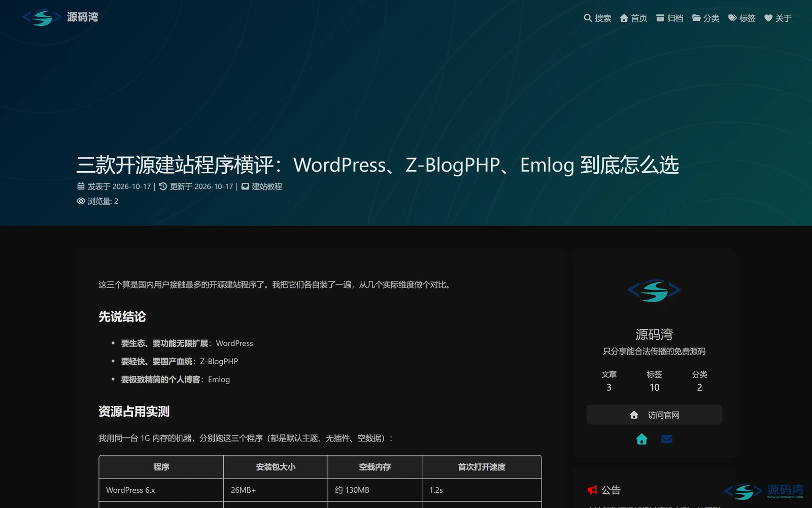Click the red megaphone 公告 icon
This screenshot has height=508, width=812.
pyautogui.click(x=592, y=490)
